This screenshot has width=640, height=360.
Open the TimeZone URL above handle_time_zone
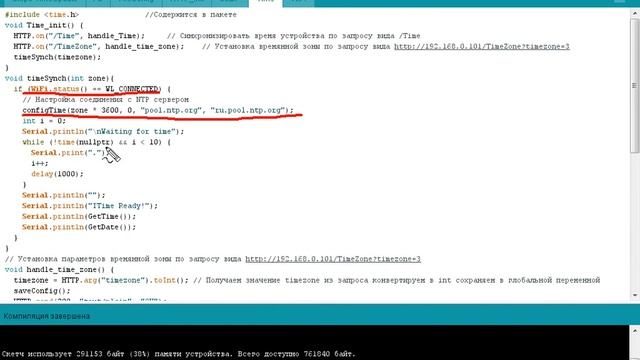point(333,259)
